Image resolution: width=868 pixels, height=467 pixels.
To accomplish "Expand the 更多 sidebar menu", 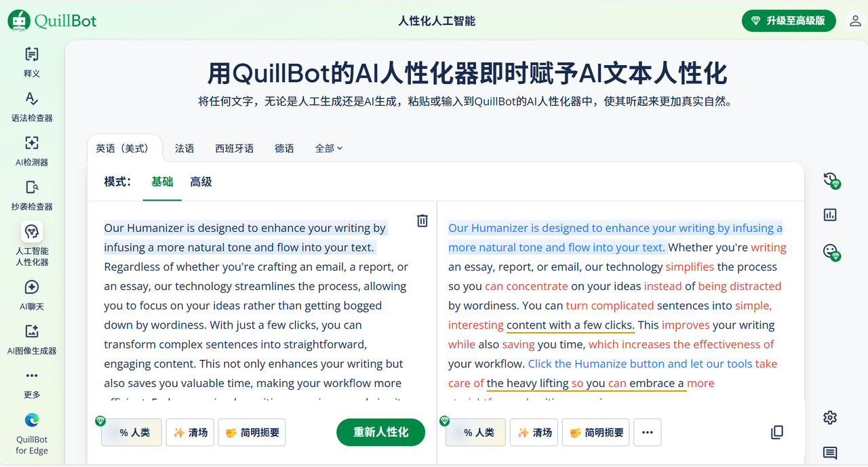I will click(x=32, y=384).
